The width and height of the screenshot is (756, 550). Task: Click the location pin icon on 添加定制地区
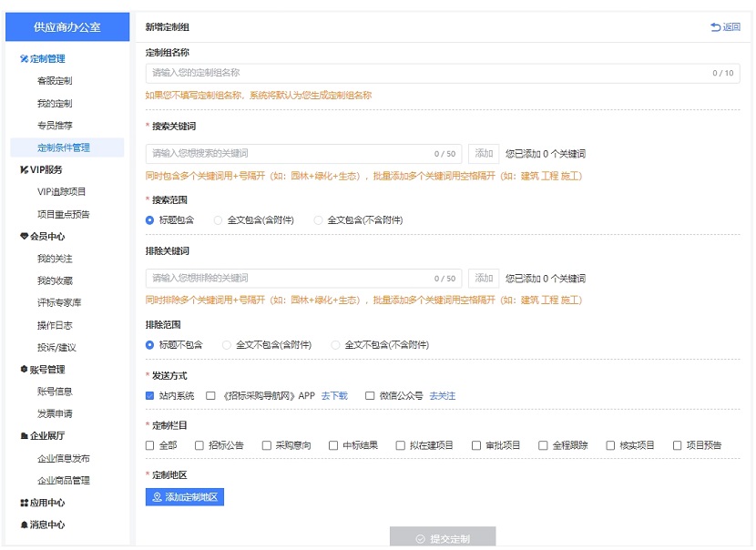[x=158, y=497]
